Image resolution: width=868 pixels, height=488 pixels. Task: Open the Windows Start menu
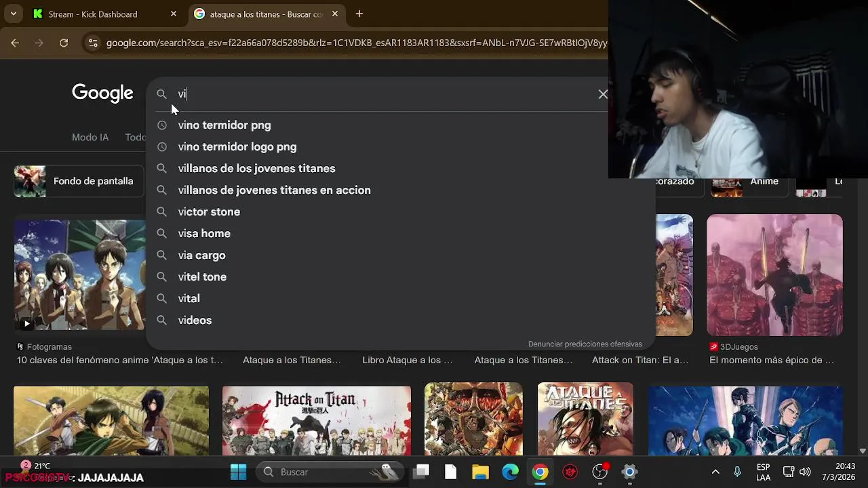point(238,472)
